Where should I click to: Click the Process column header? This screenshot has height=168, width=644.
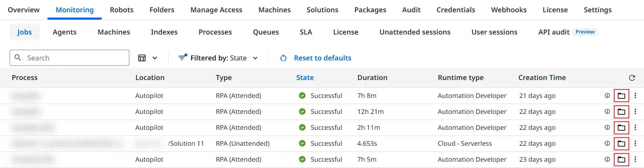(25, 78)
